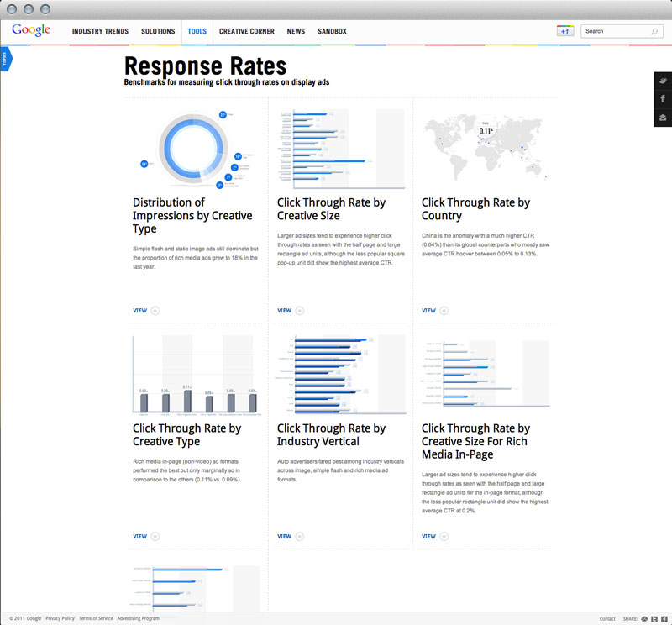Open the Industry Vertical bar chart thumbnail
The width and height of the screenshot is (672, 625).
pos(341,375)
